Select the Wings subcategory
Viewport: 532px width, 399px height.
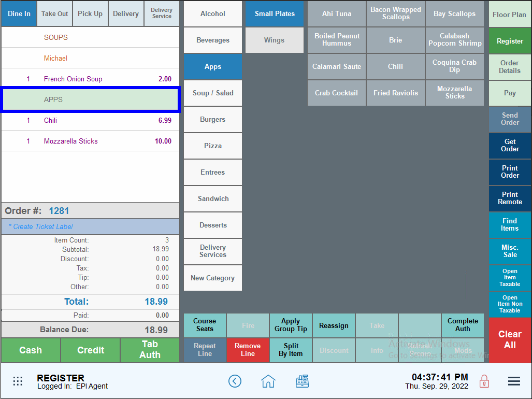point(275,40)
